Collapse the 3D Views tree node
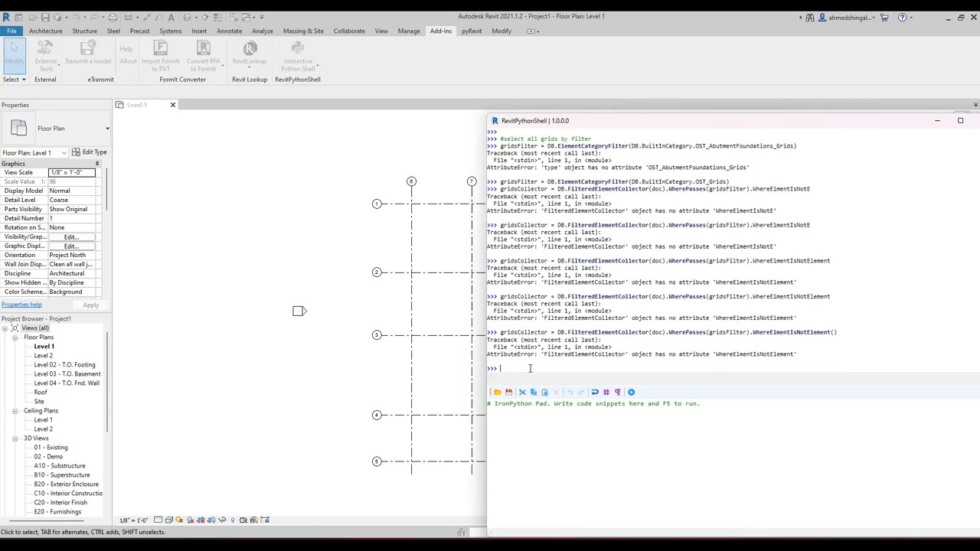Viewport: 980px width, 551px height. (15, 439)
